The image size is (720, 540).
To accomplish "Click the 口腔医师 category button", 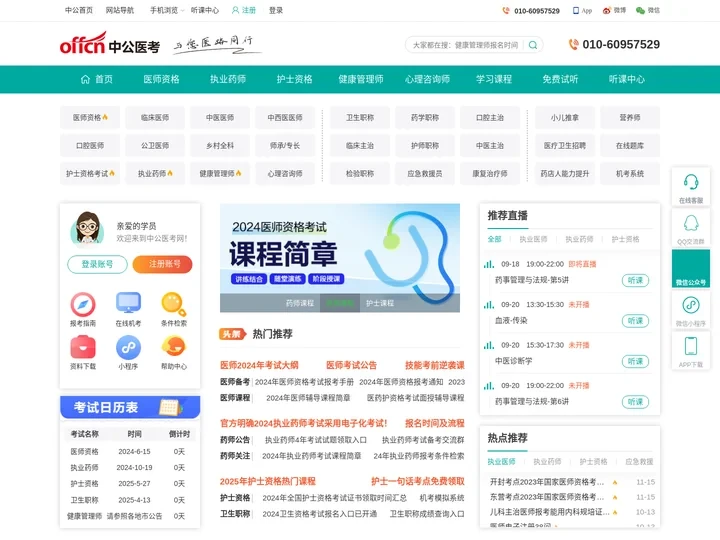I will 90,146.
